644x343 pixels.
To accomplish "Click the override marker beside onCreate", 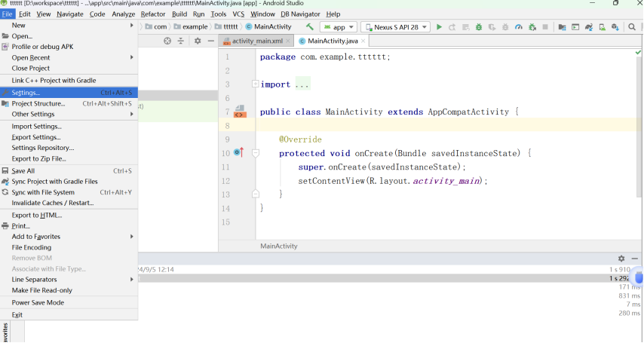I will coord(239,153).
